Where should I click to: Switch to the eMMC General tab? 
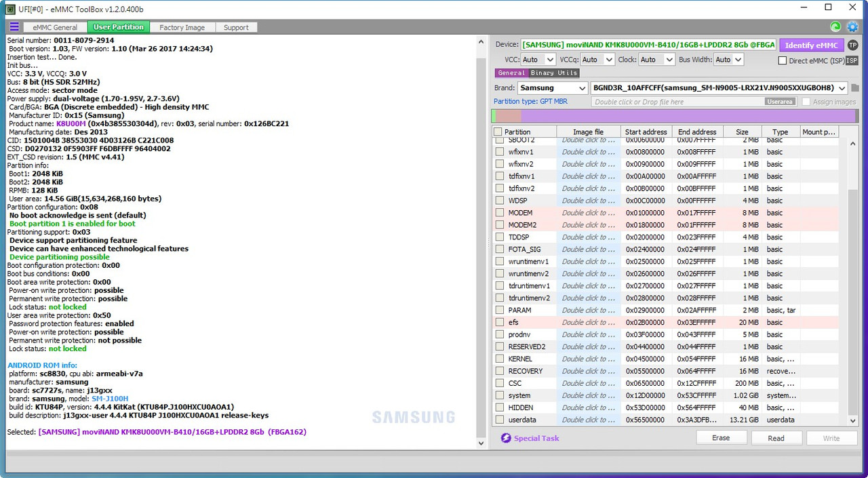pos(55,27)
